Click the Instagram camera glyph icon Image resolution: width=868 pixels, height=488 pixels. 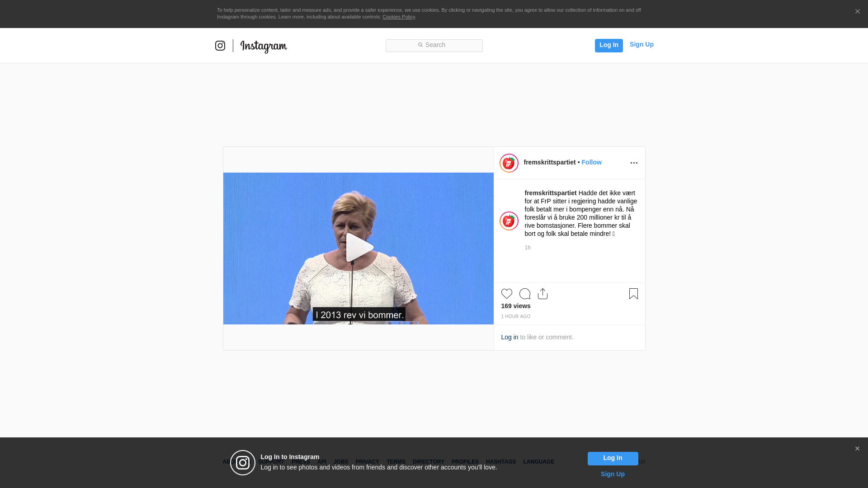tap(220, 46)
